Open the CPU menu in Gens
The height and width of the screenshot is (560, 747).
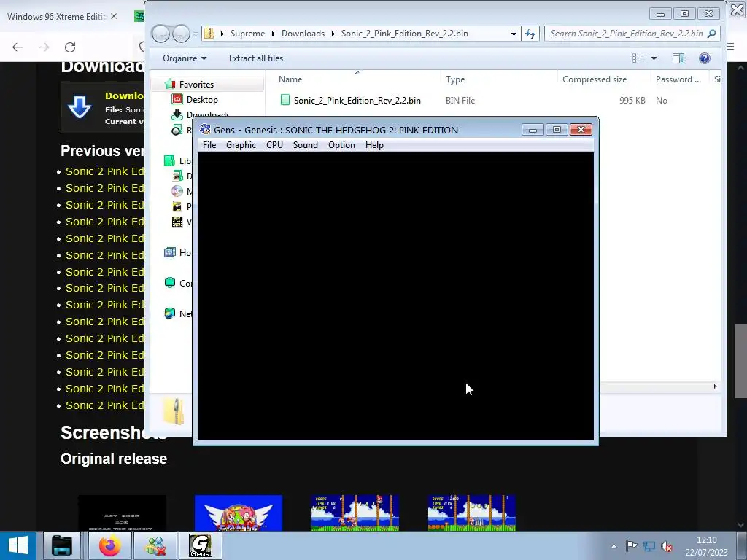[x=274, y=145]
